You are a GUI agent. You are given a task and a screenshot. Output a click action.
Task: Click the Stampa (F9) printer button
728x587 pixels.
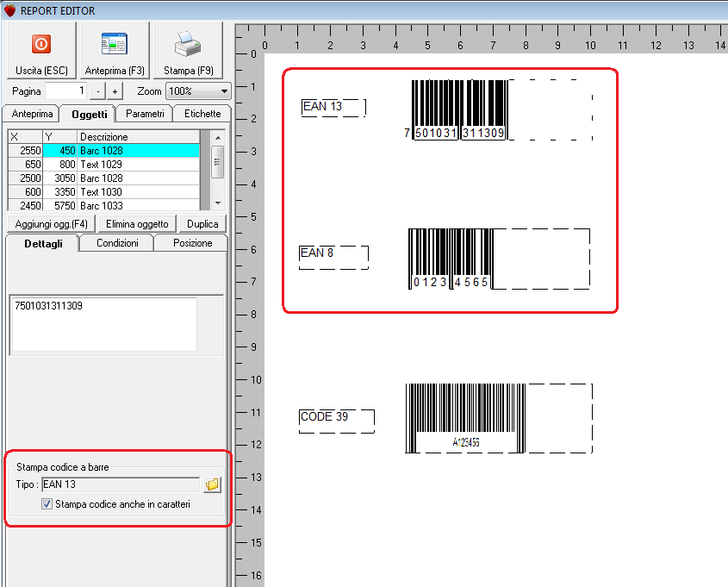pyautogui.click(x=188, y=50)
